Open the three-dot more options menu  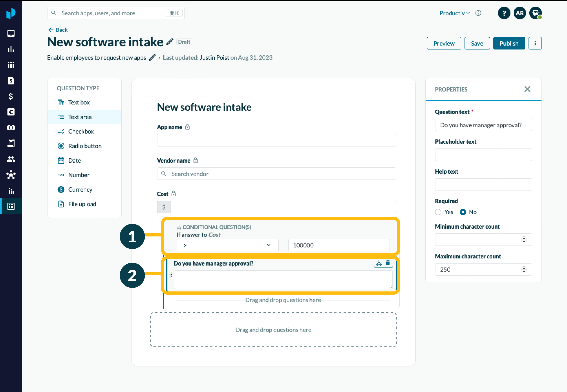click(x=535, y=43)
